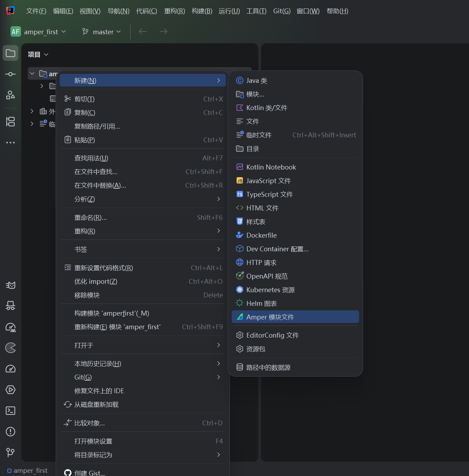Image resolution: width=469 pixels, height=476 pixels.
Task: Choose Kotlin 类/文件 from New submenu
Action: tap(266, 108)
